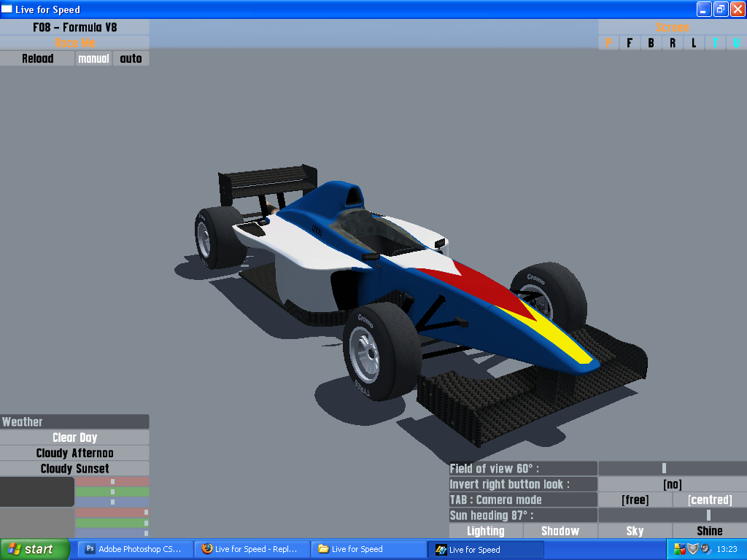Image resolution: width=747 pixels, height=560 pixels.
Task: Select the L screen view button
Action: point(694,43)
